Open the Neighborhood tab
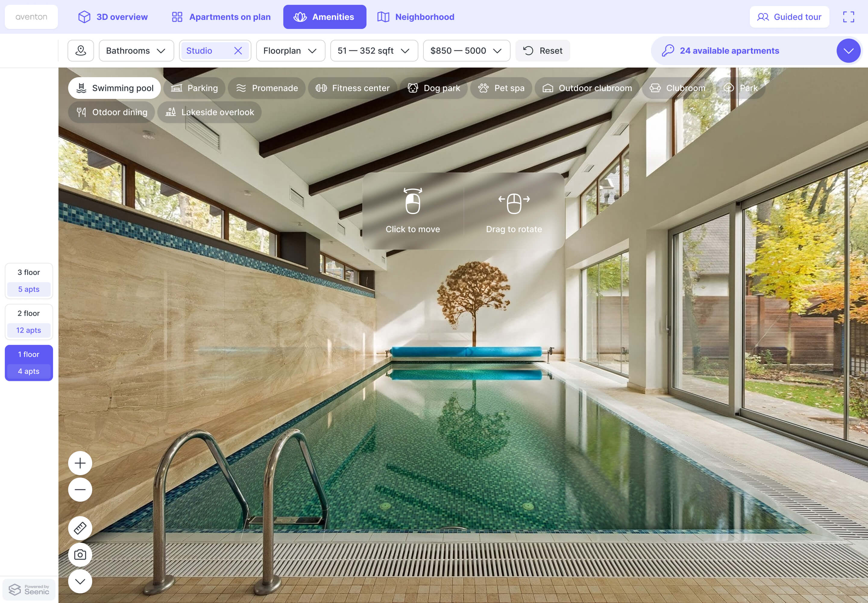The image size is (868, 603). [416, 17]
